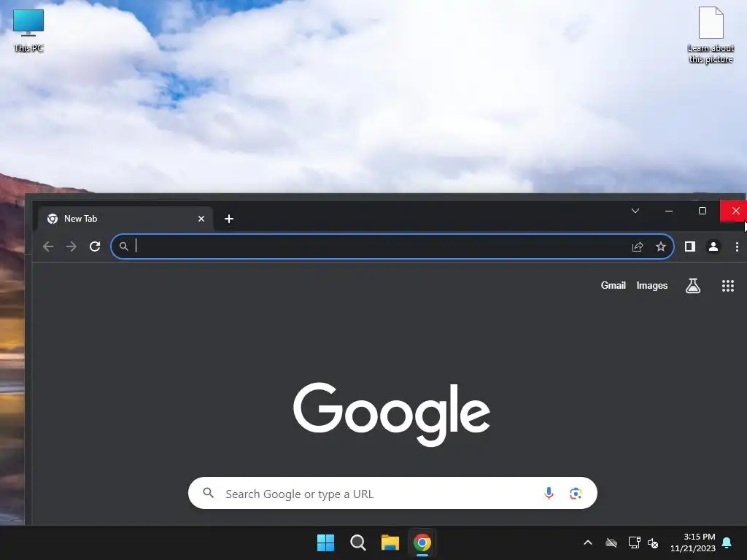Open the Windows Start menu
747x560 pixels.
tap(326, 542)
